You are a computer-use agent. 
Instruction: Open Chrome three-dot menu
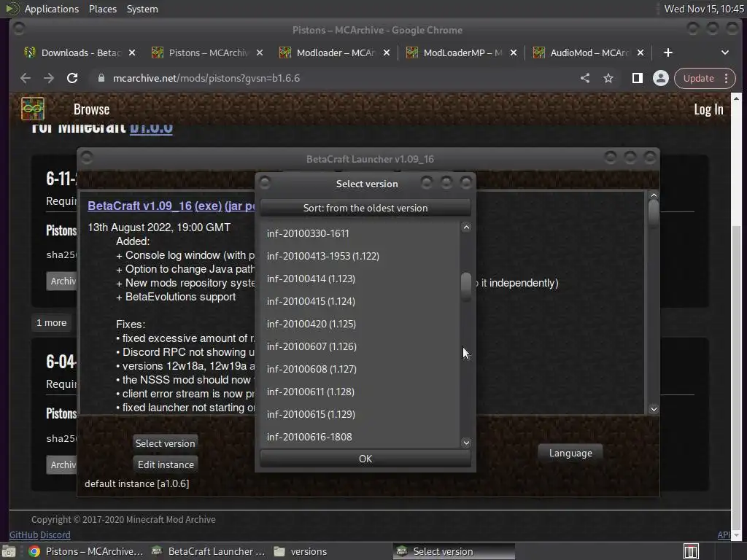coord(727,78)
